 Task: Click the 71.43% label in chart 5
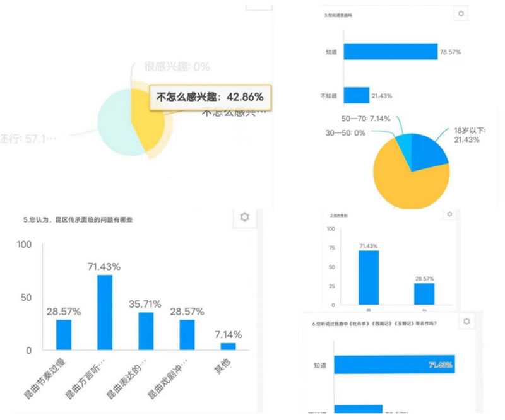(x=104, y=267)
